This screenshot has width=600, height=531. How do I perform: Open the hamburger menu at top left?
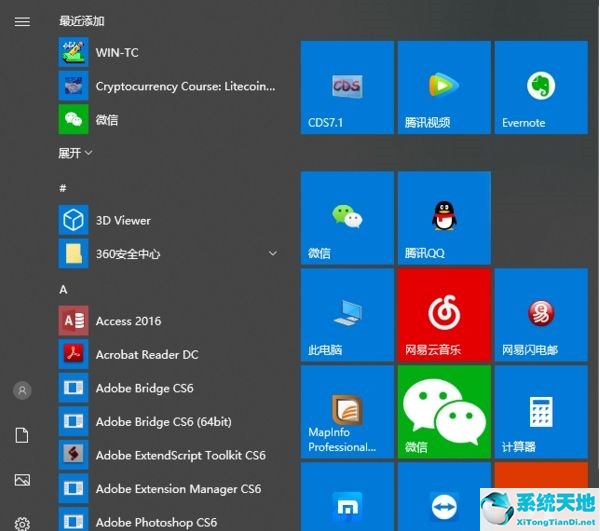pos(22,21)
